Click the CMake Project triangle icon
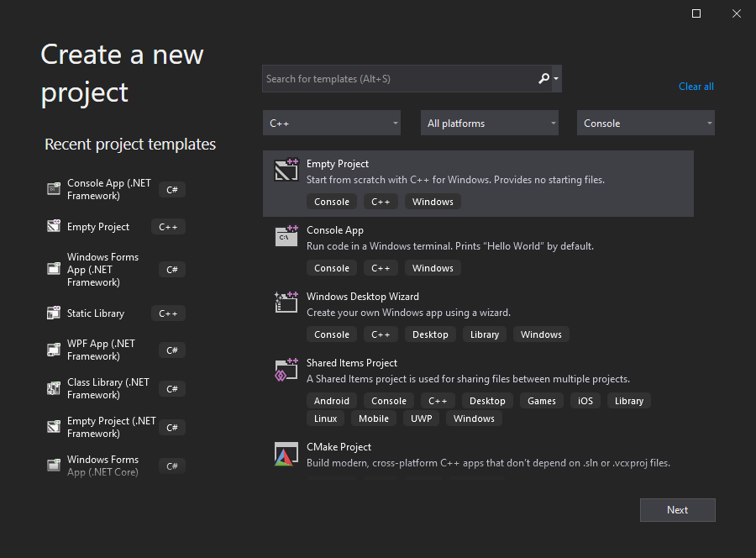The height and width of the screenshot is (558, 756). coord(286,454)
